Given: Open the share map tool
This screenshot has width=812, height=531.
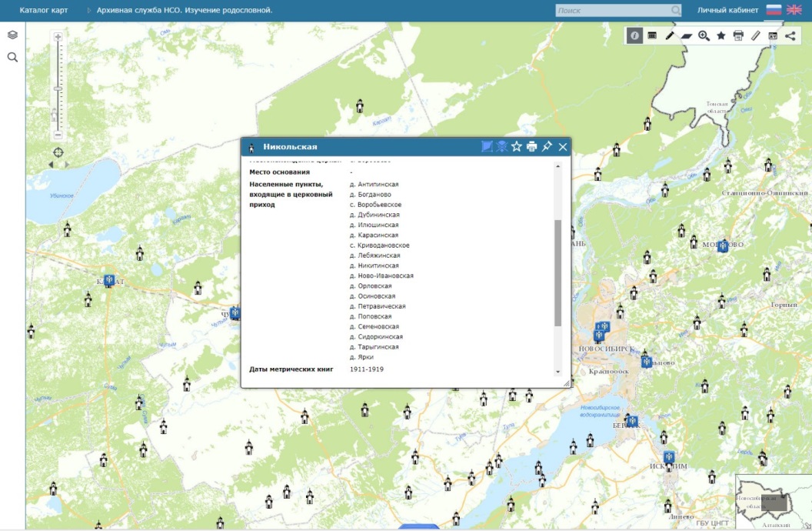Looking at the screenshot, I should tap(790, 35).
